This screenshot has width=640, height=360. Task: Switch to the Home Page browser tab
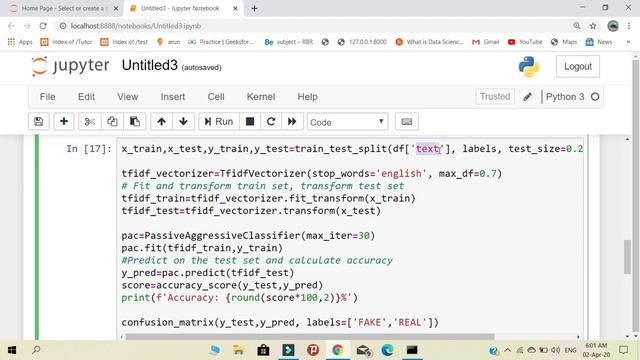pos(64,8)
